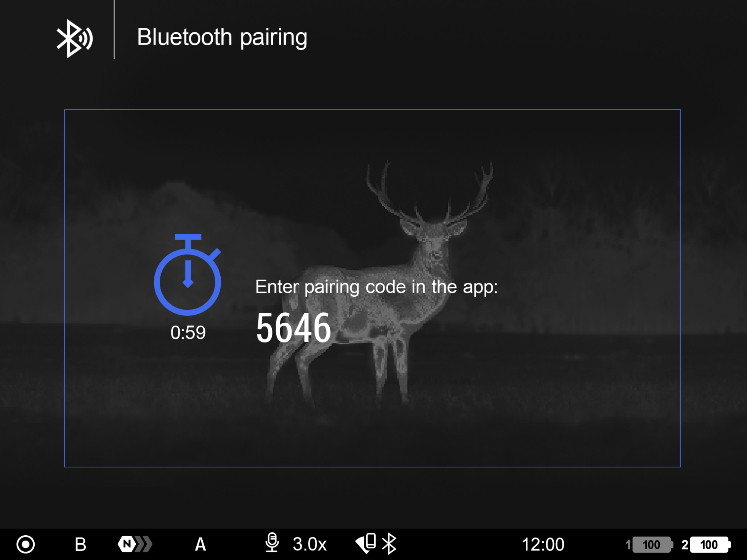The image size is (747, 560).
Task: Click the A mode letter indicator
Action: click(200, 544)
